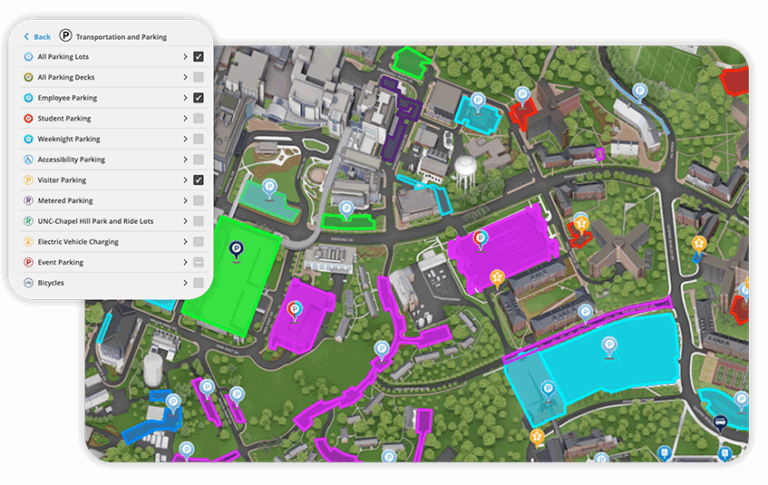
Task: Click the red Event Parking icon
Action: tap(28, 262)
